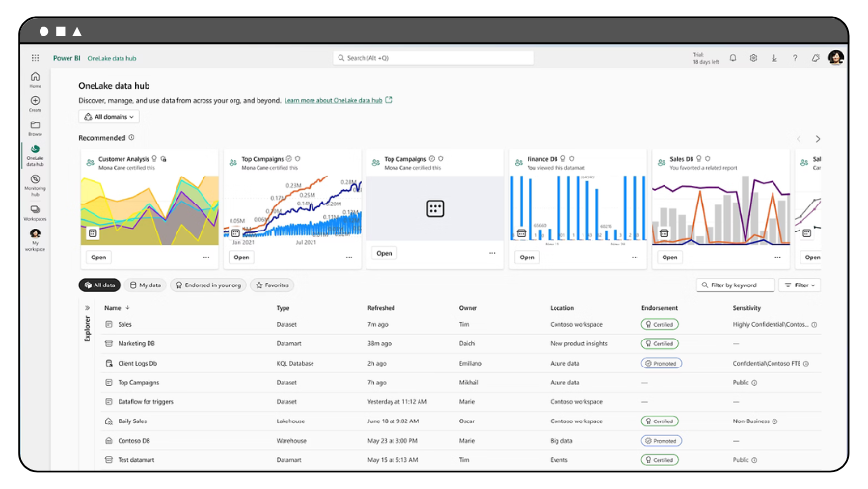Open the app launcher grid icon
Viewport: 868px width, 489px height.
click(x=35, y=58)
